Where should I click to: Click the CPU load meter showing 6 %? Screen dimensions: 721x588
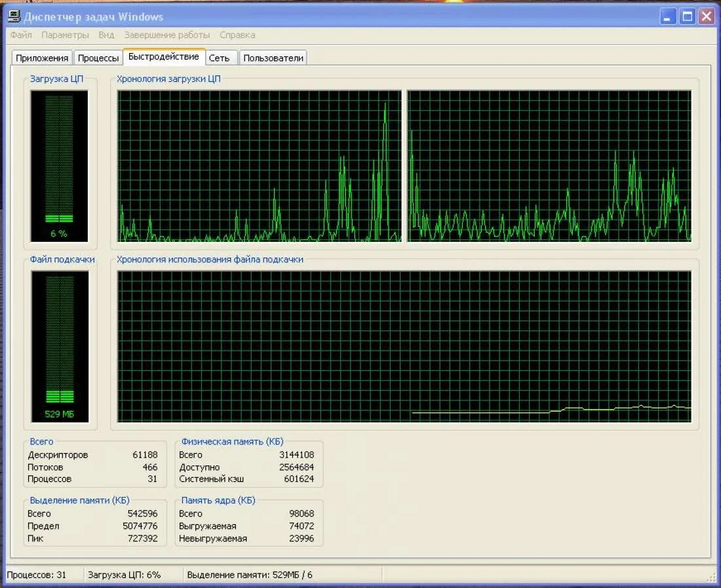59,165
